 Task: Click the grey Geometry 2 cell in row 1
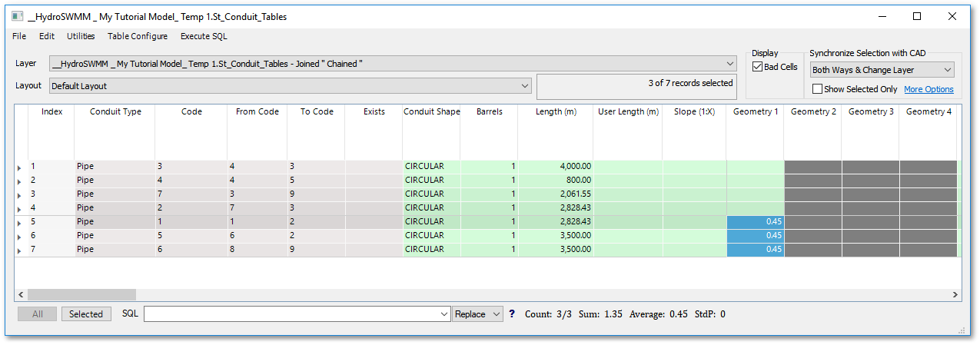[813, 166]
